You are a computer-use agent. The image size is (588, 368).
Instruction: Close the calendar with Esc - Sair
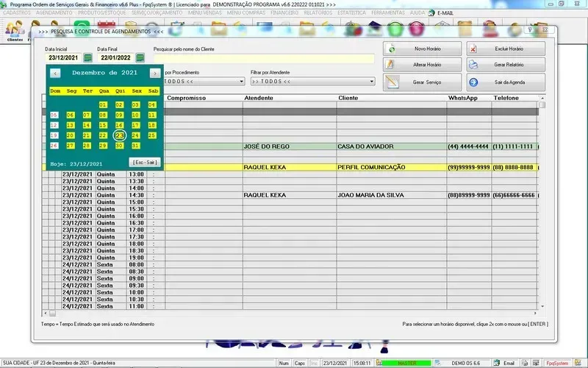point(144,162)
